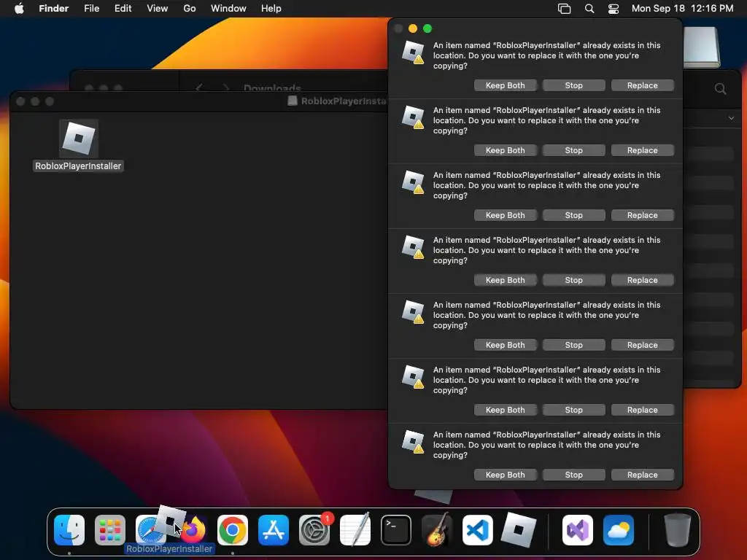
Task: Click the forward arrow in the Downloads window
Action: (x=226, y=87)
